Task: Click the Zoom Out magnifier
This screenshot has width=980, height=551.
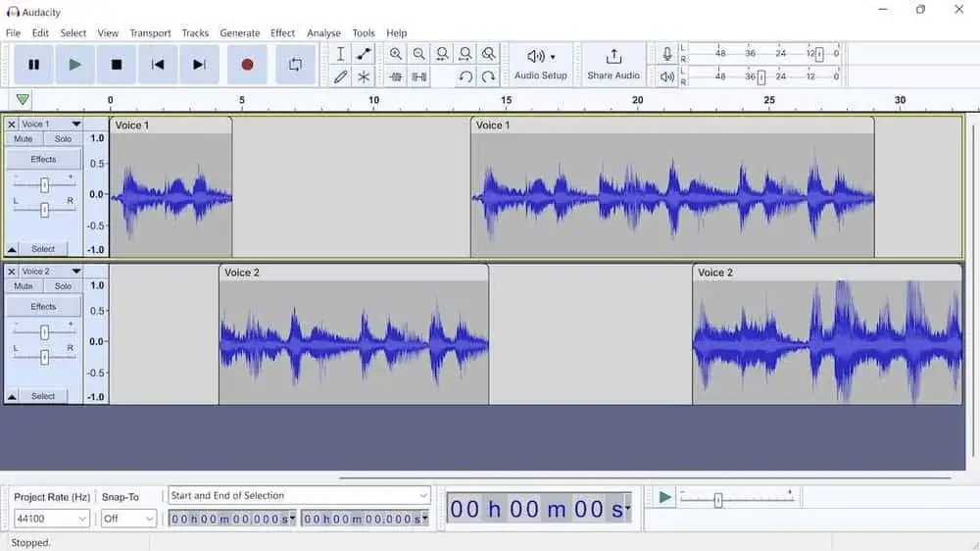Action: 418,54
